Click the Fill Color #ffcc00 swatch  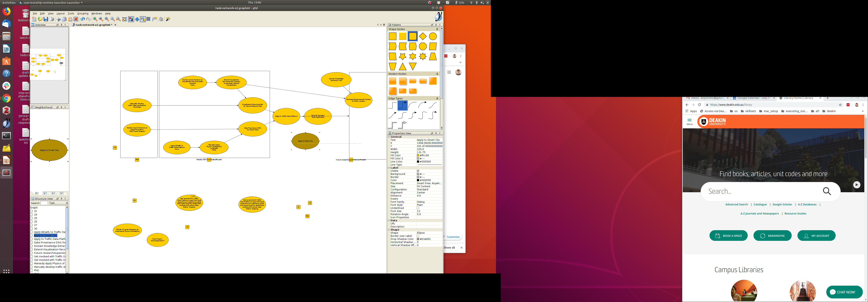(x=418, y=155)
